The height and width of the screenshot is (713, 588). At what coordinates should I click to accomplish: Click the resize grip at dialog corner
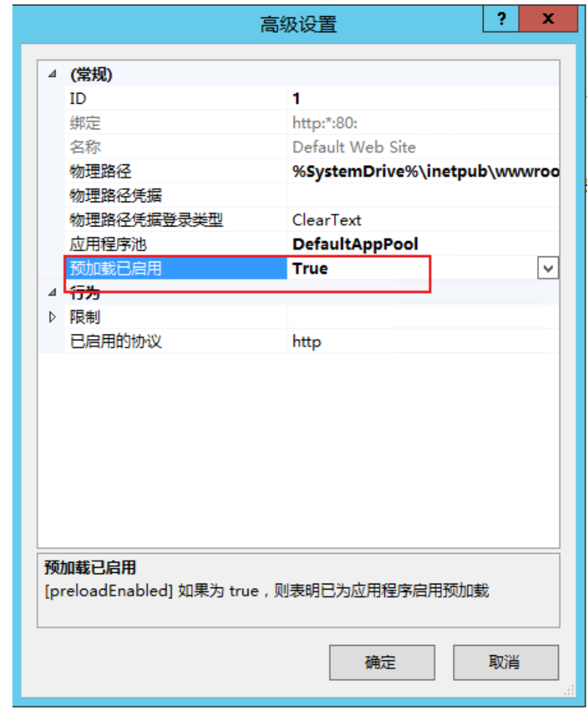coord(569,690)
